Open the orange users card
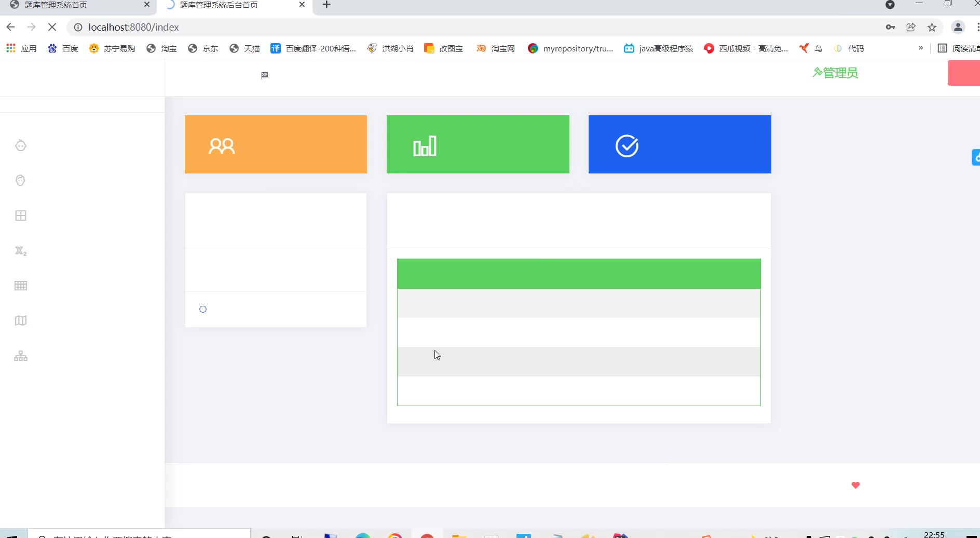This screenshot has height=538, width=980. pos(276,144)
